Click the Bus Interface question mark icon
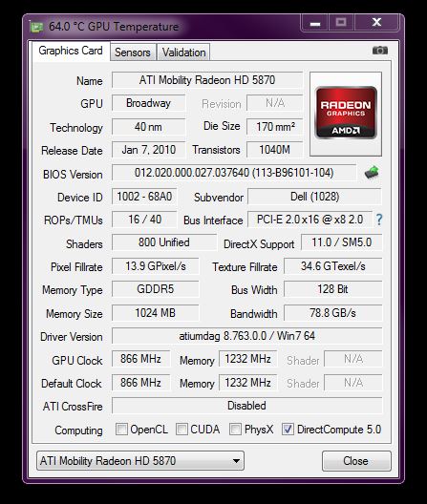 point(379,220)
